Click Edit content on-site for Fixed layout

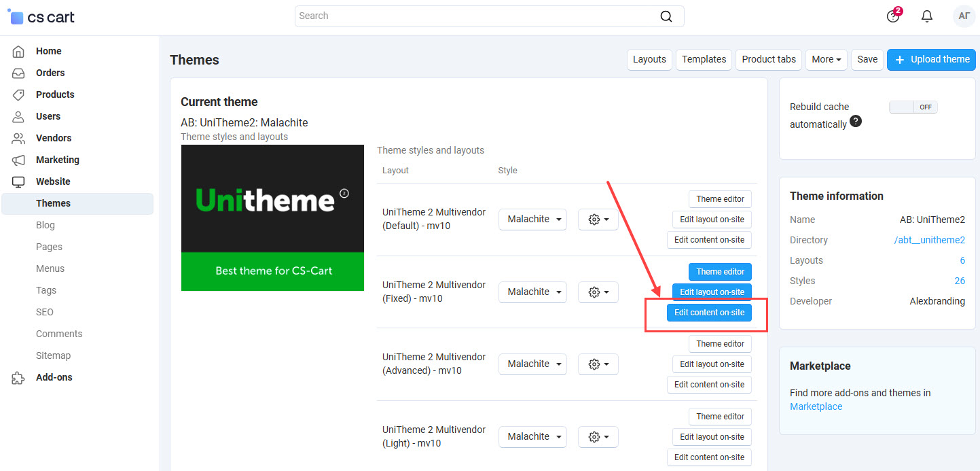tap(709, 313)
